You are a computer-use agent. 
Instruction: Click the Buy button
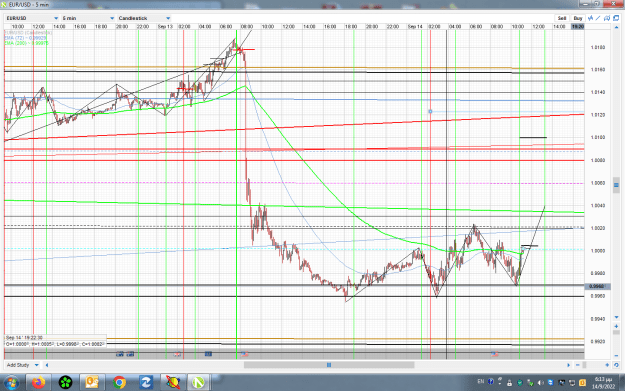click(x=578, y=18)
